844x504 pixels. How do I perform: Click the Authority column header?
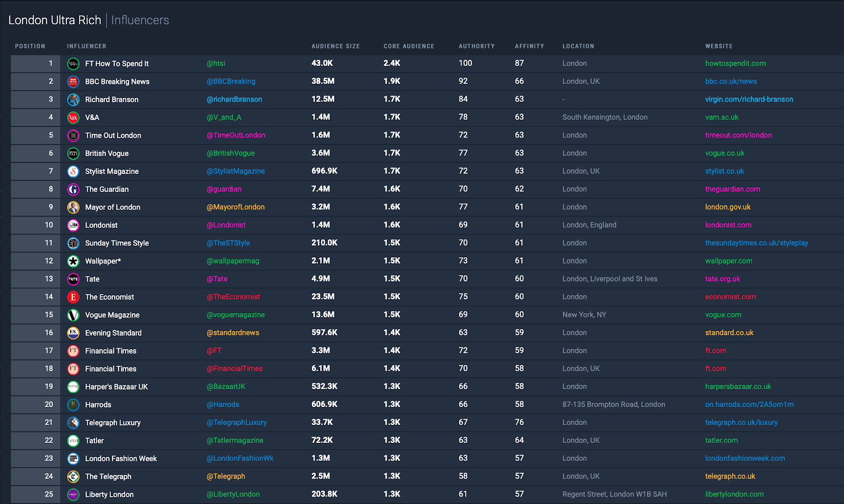[477, 46]
